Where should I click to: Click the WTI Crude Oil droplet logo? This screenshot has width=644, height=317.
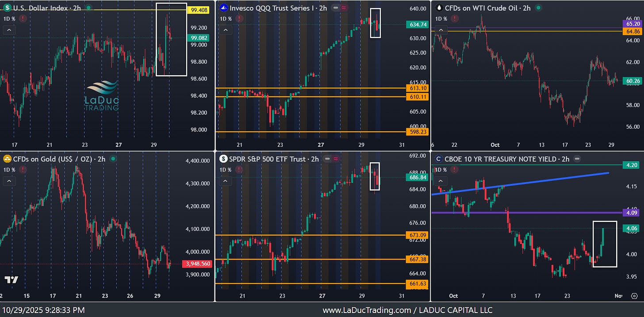(x=439, y=8)
